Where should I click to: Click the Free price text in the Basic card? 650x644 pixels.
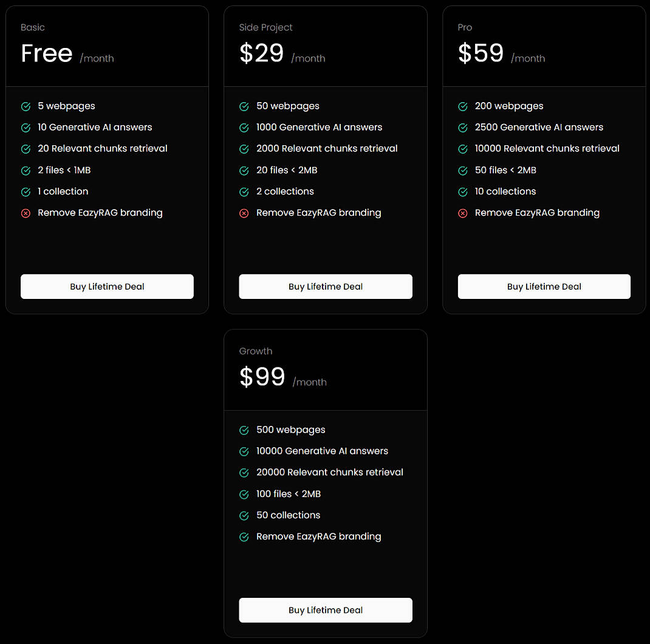pyautogui.click(x=47, y=53)
